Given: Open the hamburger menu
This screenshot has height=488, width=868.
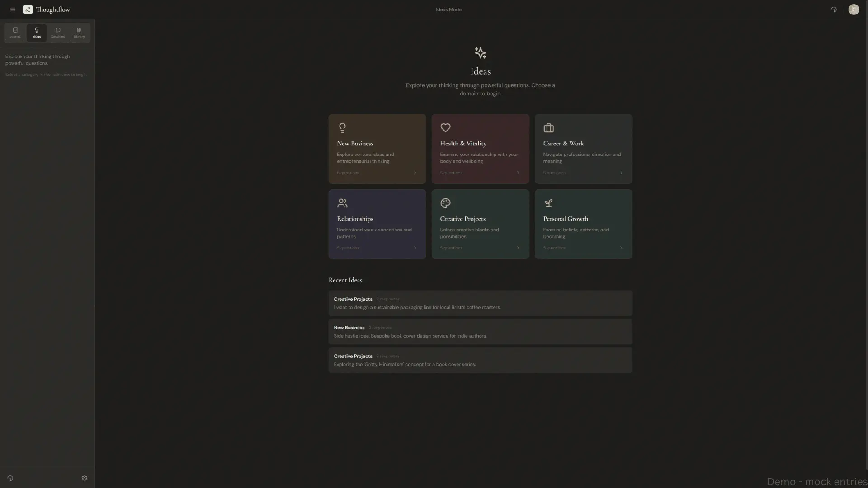Looking at the screenshot, I should coord(13,9).
